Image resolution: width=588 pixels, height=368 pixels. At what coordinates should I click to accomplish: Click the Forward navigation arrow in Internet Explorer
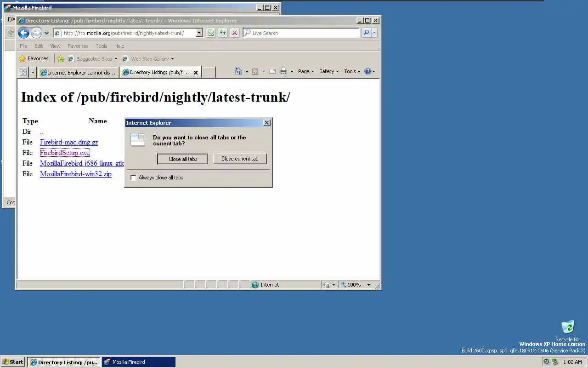tap(36, 33)
